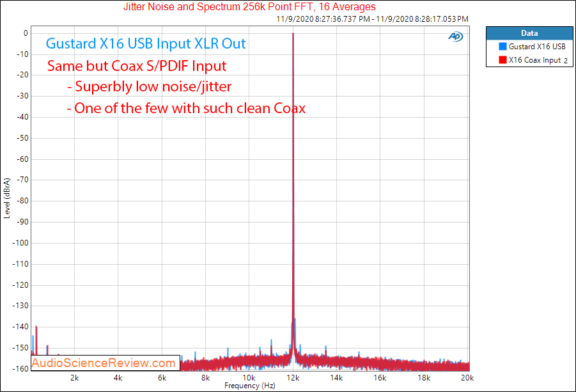Click the "-50" level axis label
The image size is (576, 392).
tap(23, 138)
